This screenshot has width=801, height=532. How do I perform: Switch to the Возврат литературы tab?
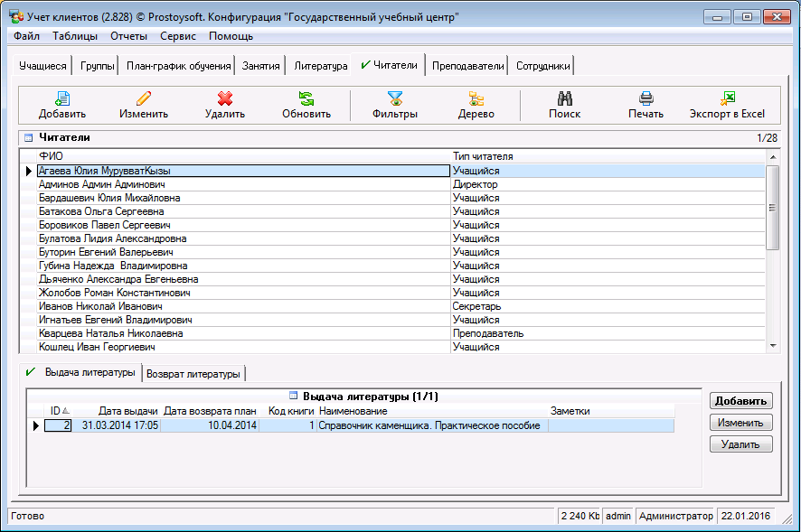pos(193,374)
